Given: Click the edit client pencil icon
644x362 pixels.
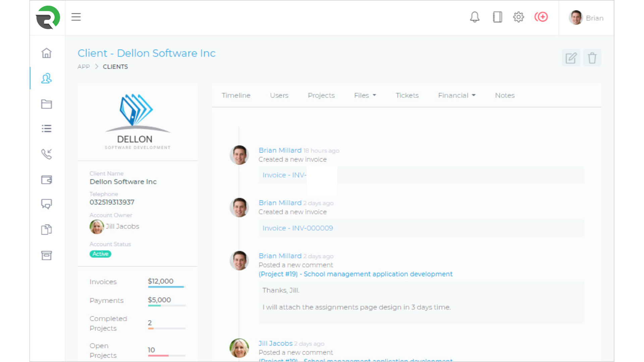Looking at the screenshot, I should (x=571, y=58).
